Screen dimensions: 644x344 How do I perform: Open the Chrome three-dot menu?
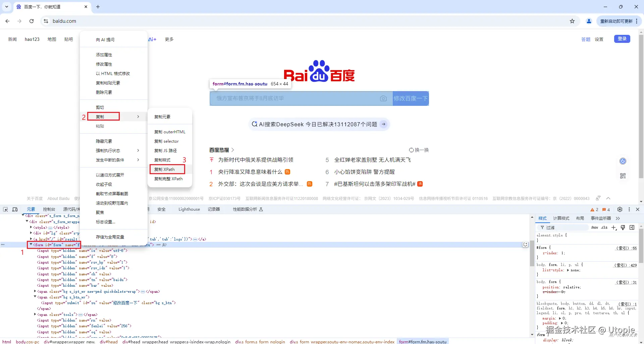click(637, 21)
